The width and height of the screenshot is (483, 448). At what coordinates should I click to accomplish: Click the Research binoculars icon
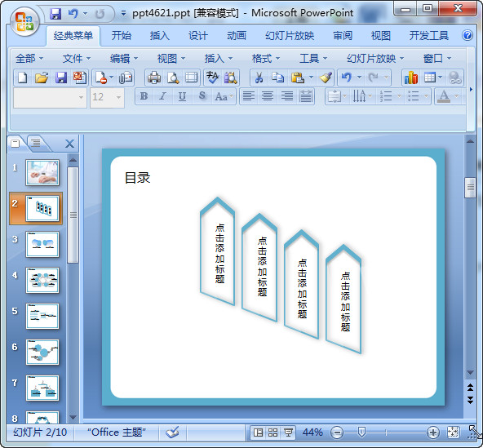[231, 78]
